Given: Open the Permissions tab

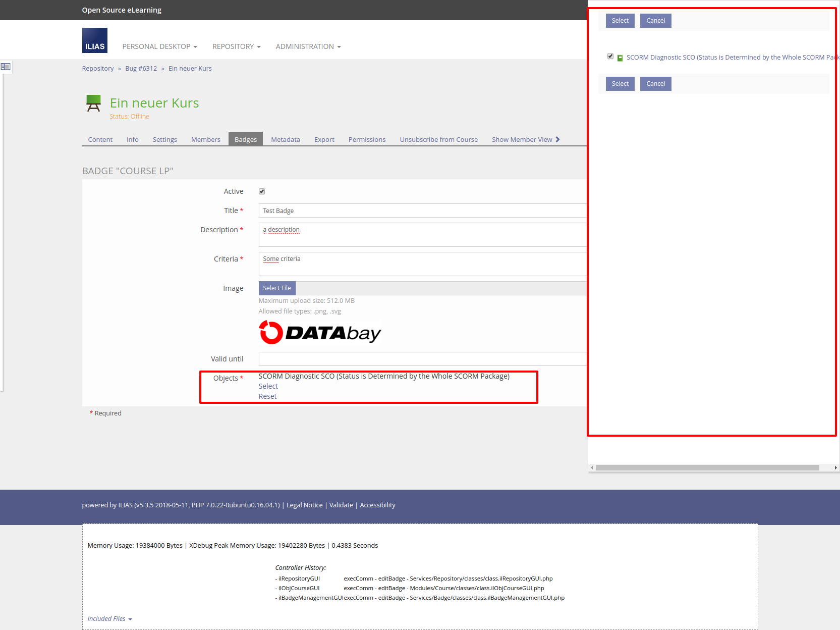Looking at the screenshot, I should pyautogui.click(x=367, y=140).
